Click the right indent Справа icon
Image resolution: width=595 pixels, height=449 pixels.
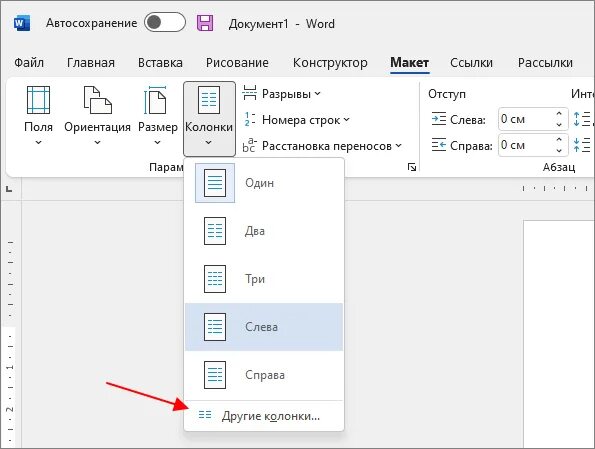click(439, 145)
